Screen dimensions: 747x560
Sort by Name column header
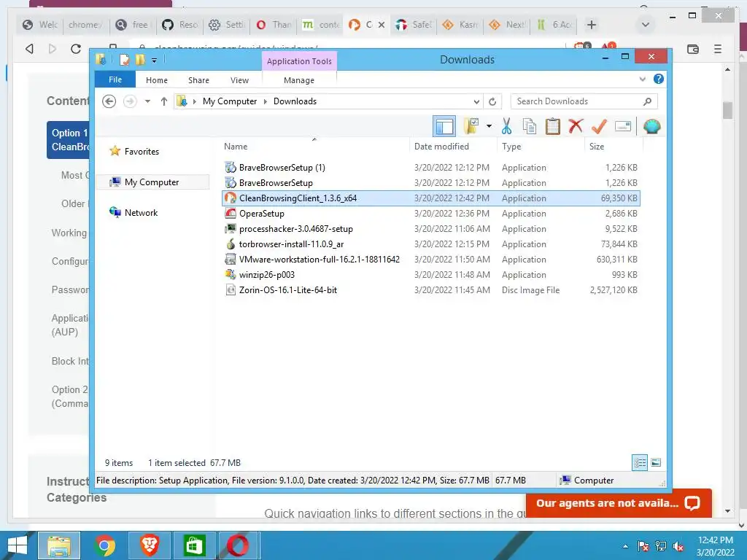click(x=315, y=146)
